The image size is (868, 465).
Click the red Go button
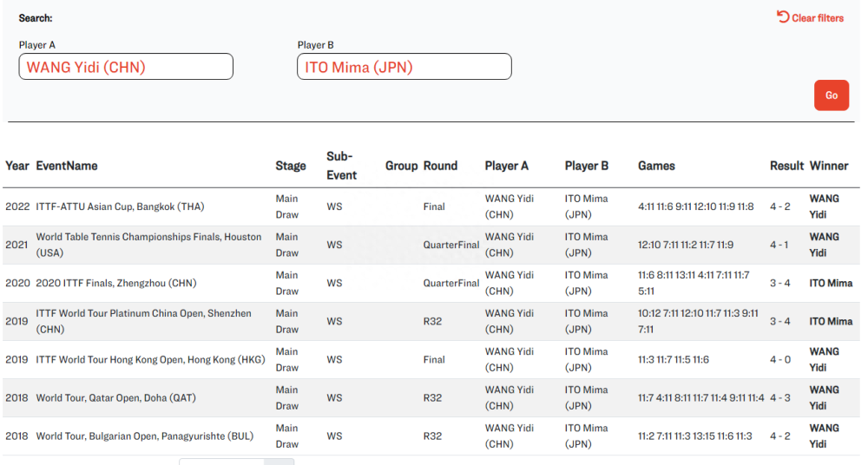click(831, 95)
